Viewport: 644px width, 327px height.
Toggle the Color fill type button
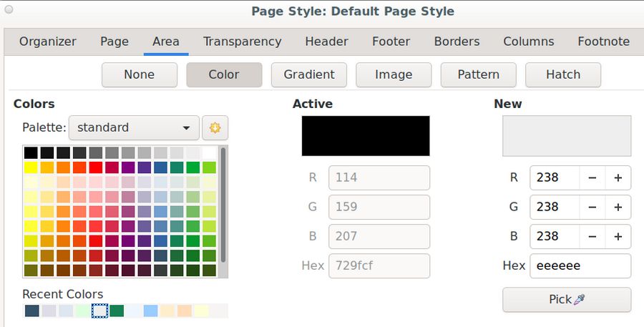pos(224,74)
